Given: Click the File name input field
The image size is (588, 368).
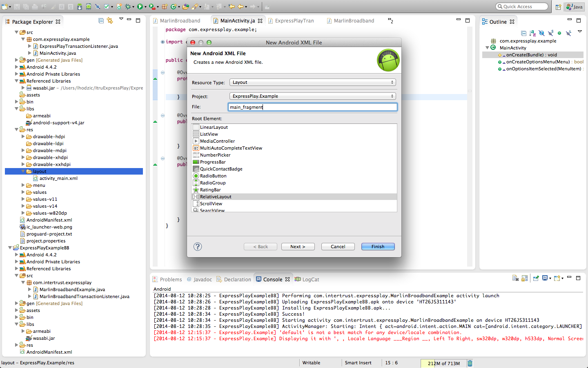Looking at the screenshot, I should [x=312, y=107].
